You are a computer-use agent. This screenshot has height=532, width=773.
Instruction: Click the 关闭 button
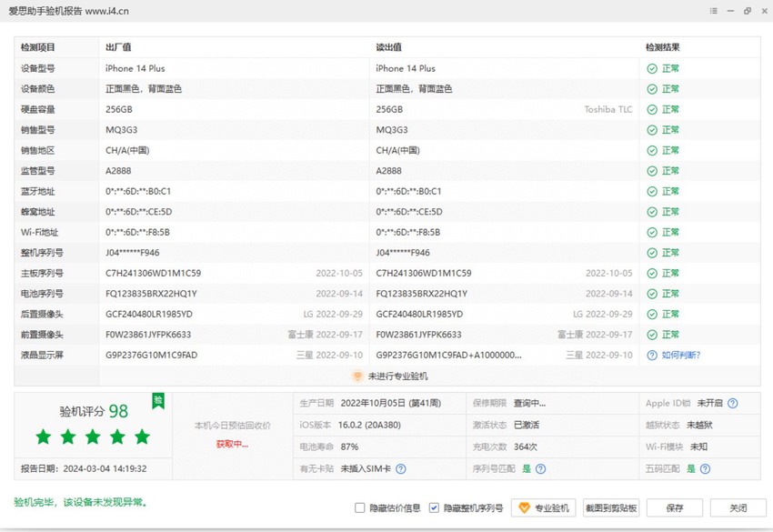(738, 507)
